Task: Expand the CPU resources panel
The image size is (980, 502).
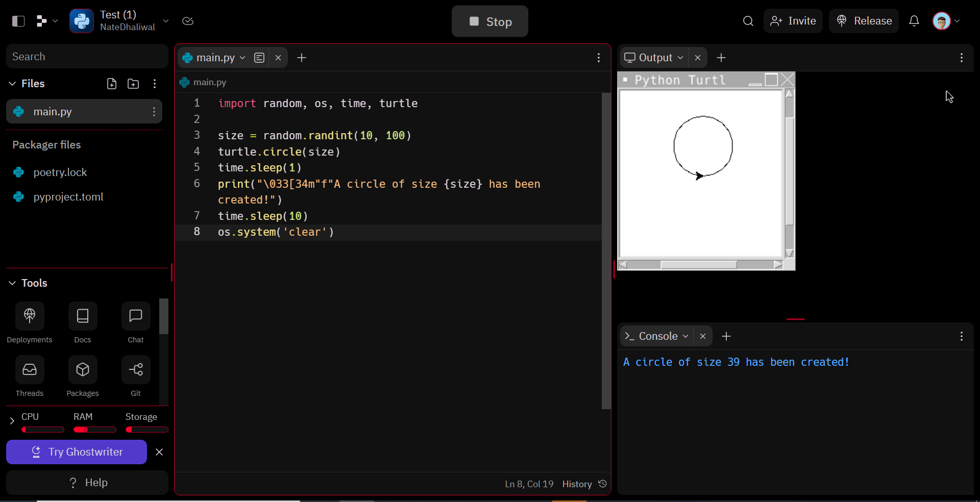Action: [x=12, y=421]
